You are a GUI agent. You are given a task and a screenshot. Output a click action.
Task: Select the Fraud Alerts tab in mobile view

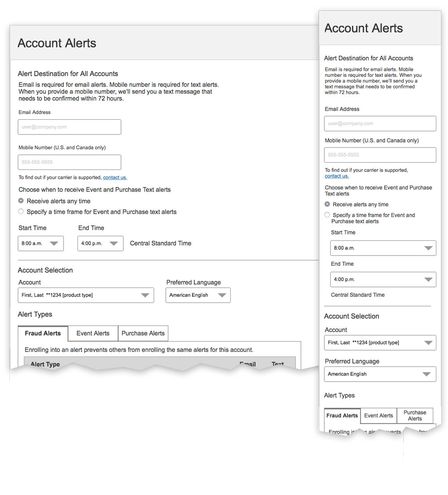click(342, 416)
